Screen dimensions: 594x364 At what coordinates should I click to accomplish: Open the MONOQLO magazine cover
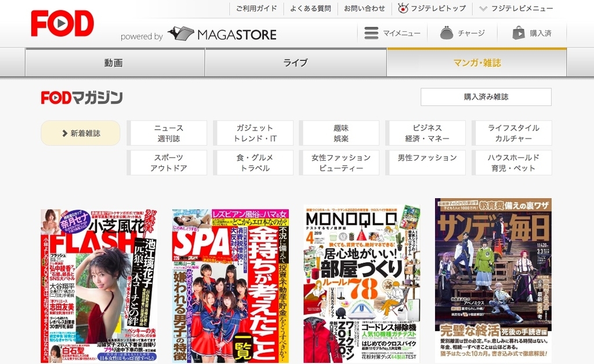[362, 284]
